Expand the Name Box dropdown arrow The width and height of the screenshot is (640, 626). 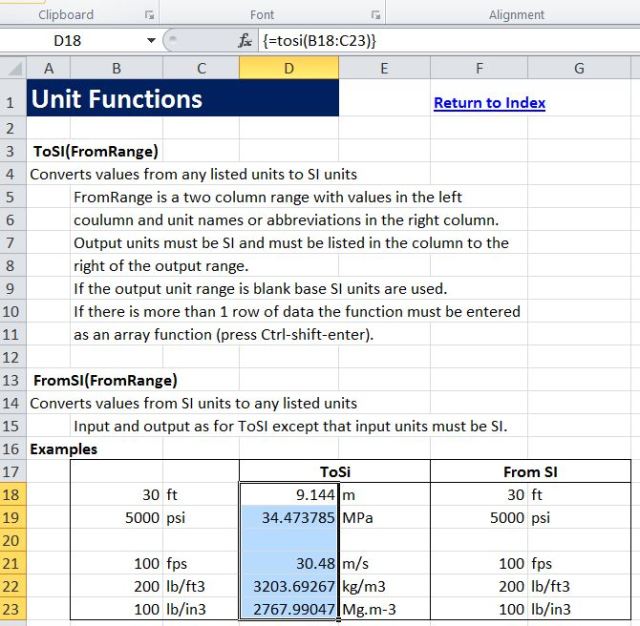pos(152,41)
